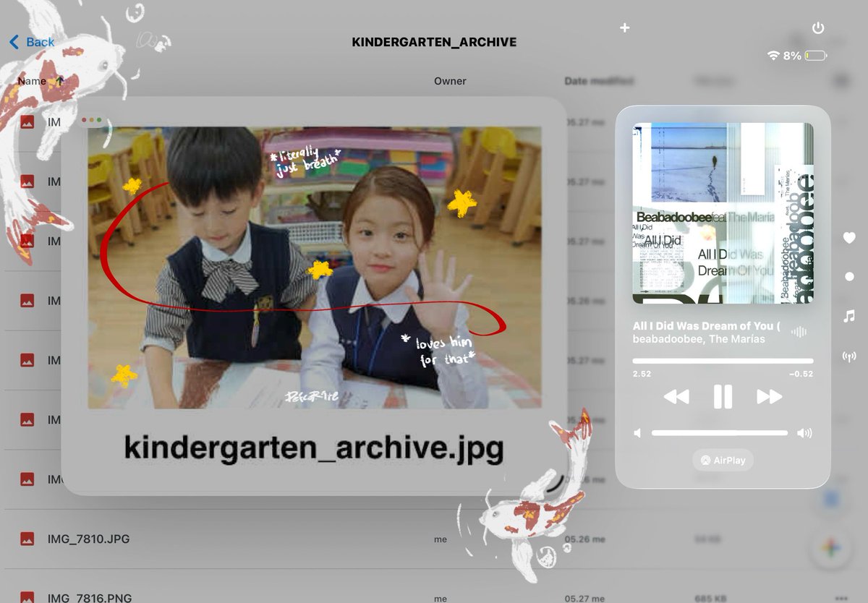Go back using the Back chevron button
The height and width of the screenshot is (603, 868).
tap(32, 42)
